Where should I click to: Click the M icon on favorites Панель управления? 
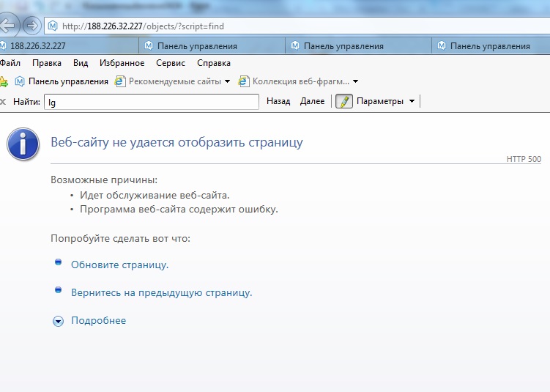pyautogui.click(x=20, y=81)
